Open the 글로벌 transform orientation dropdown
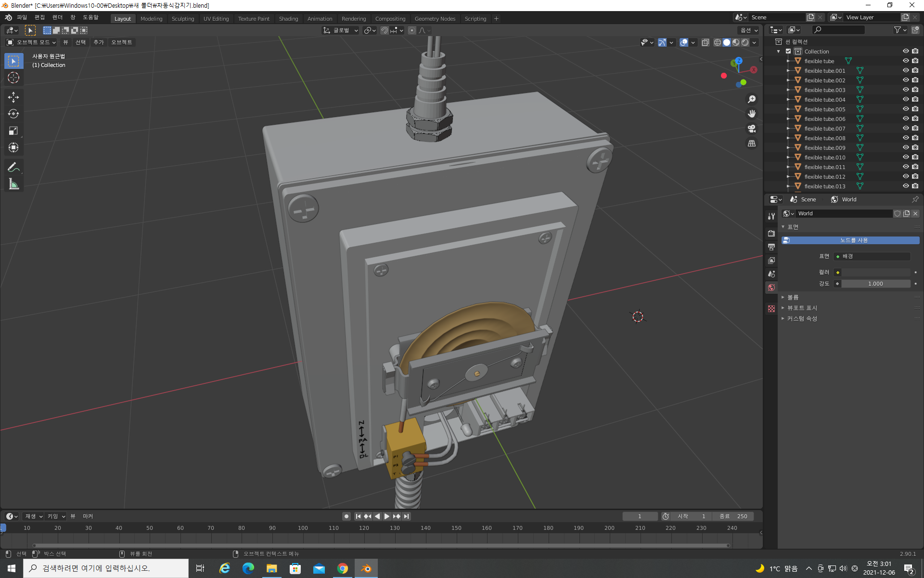924x578 pixels. click(341, 30)
